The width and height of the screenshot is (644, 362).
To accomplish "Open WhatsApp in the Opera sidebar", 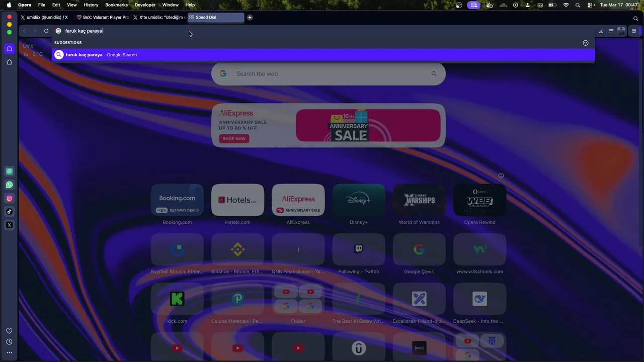I will coord(9,185).
